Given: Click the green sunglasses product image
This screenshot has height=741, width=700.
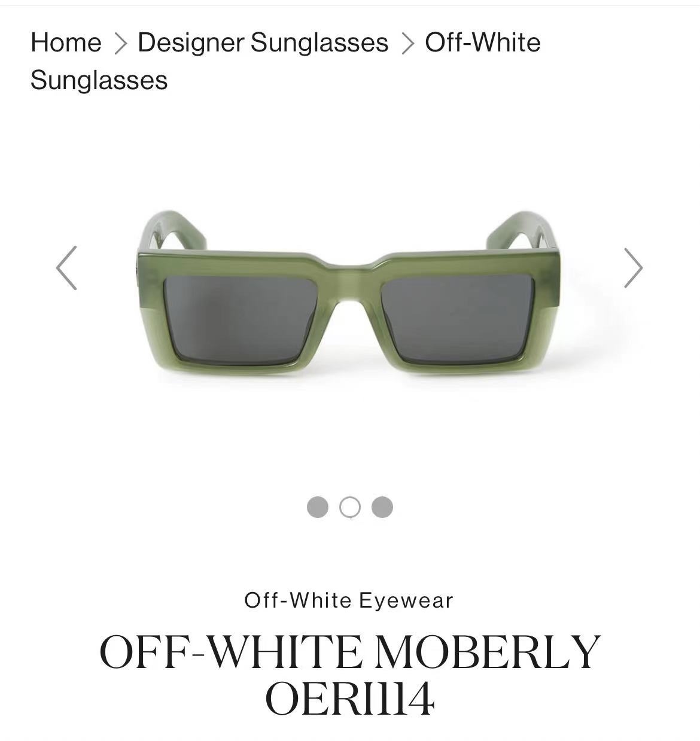Looking at the screenshot, I should point(349,293).
